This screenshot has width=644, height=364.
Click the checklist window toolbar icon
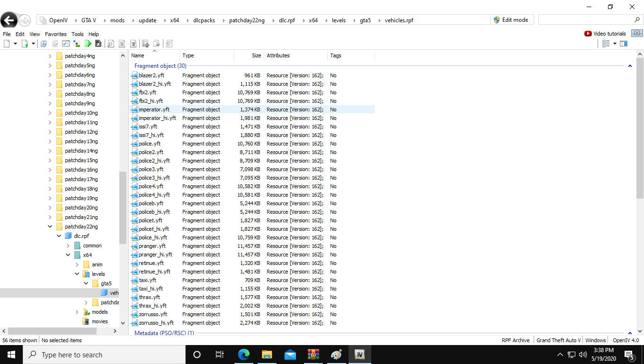click(66, 44)
